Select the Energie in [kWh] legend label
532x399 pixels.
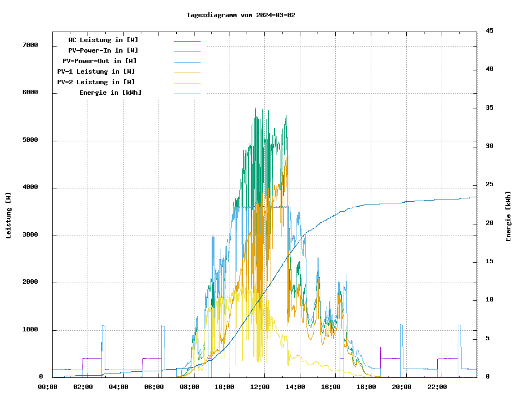[110, 93]
